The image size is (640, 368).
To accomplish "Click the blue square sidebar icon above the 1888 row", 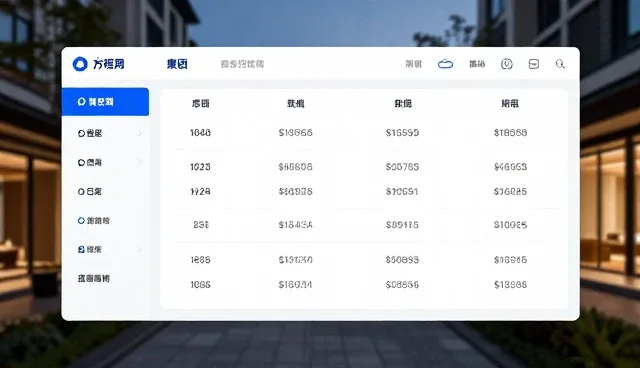I will [81, 249].
